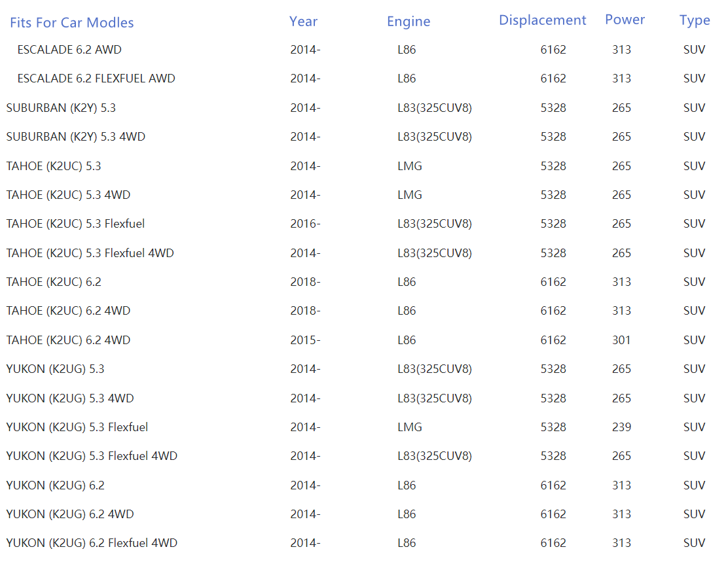Image resolution: width=728 pixels, height=562 pixels.
Task: Click the Year column header
Action: tap(303, 22)
